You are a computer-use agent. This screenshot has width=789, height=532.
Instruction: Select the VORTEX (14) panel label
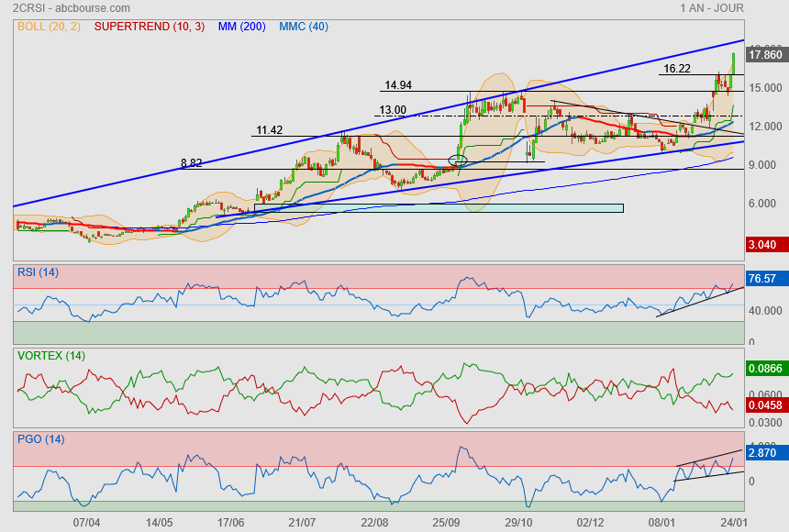coord(50,355)
